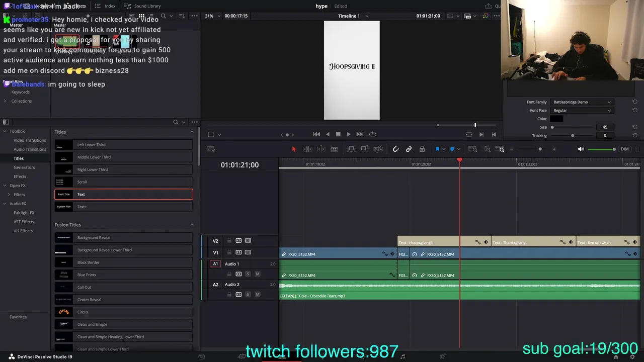Image resolution: width=644 pixels, height=362 pixels.
Task: Toggle the magnet Snapping icon
Action: 396,149
